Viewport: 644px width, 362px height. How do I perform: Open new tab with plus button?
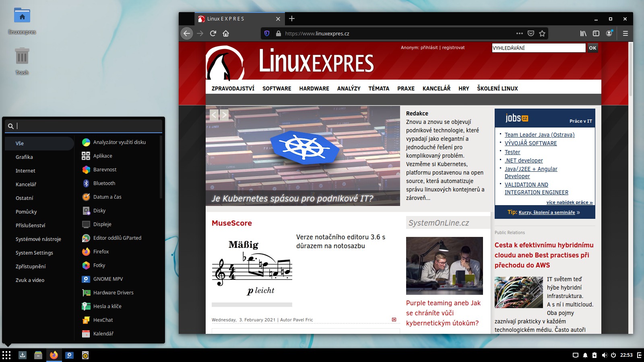pos(292,19)
